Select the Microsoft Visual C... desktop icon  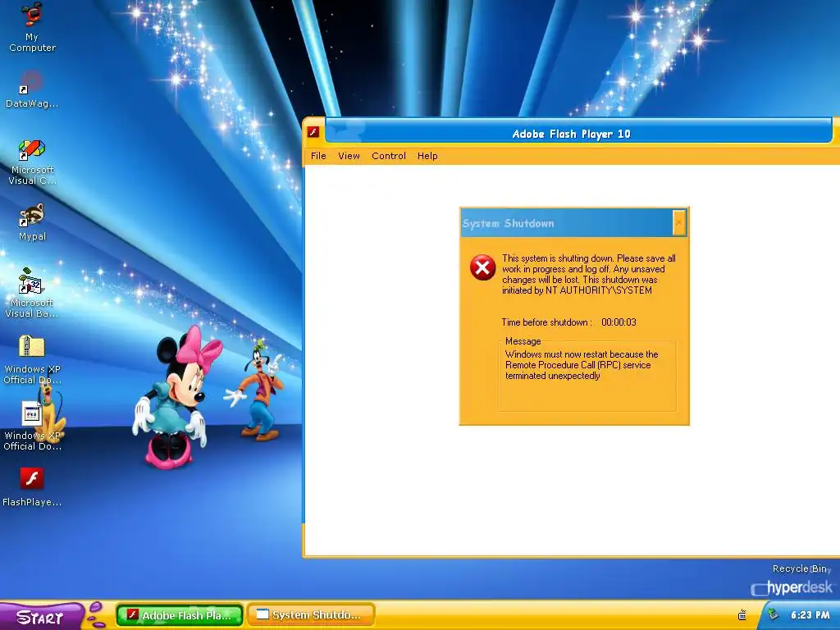[x=32, y=162]
